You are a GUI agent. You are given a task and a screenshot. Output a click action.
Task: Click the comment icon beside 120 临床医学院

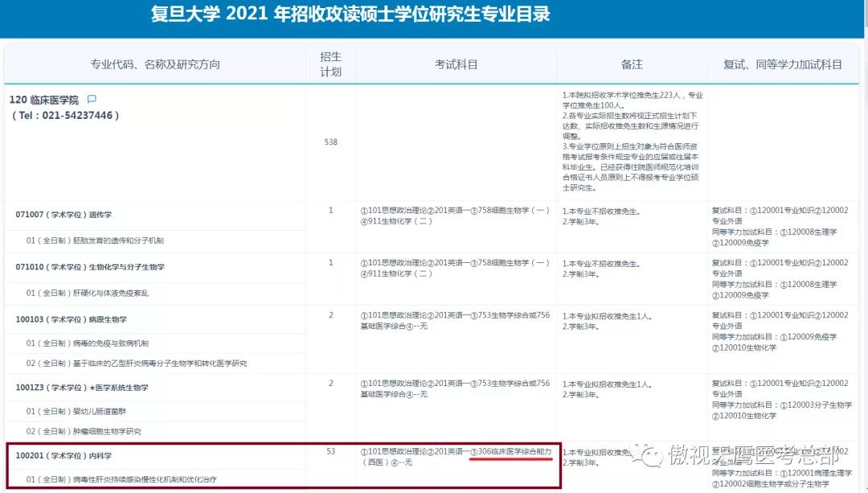92,99
